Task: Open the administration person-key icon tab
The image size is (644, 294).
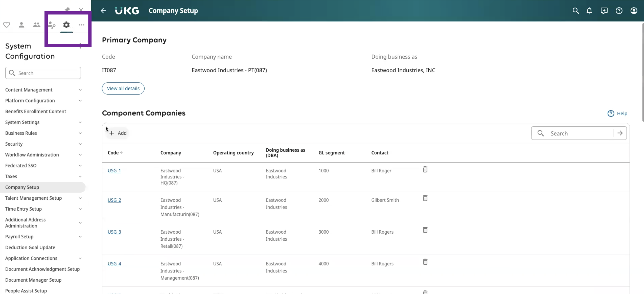Action: [52, 25]
